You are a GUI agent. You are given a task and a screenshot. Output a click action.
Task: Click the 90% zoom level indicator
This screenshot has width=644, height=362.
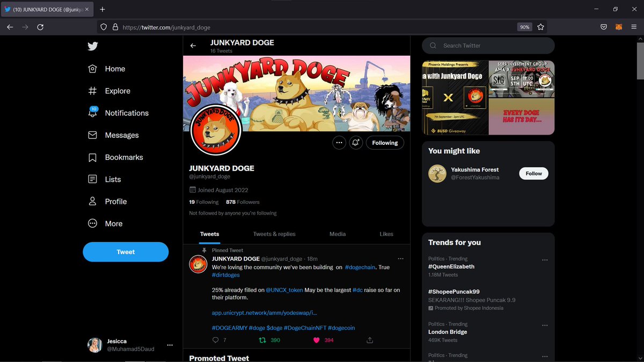click(524, 27)
